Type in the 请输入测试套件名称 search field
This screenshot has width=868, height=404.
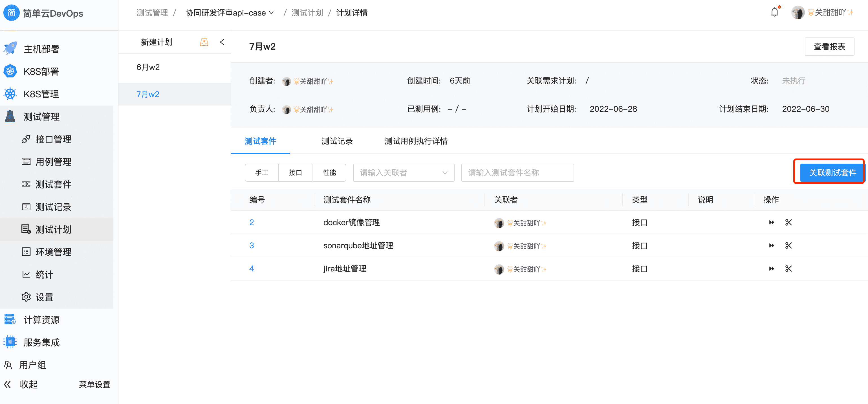(517, 172)
